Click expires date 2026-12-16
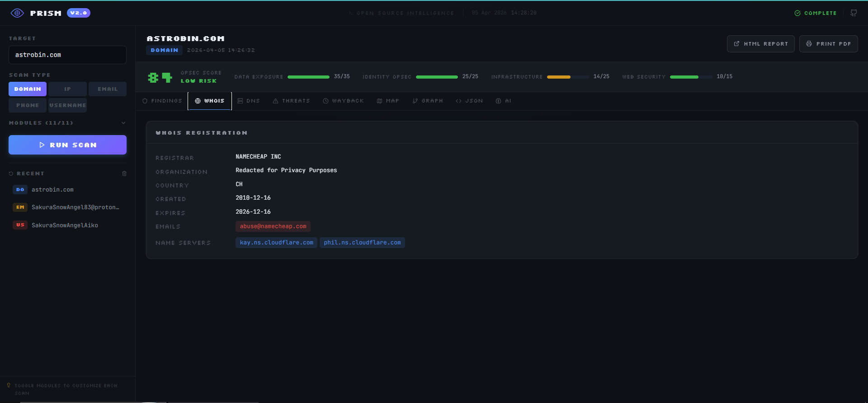Screen dimensions: 868x403 (253, 212)
